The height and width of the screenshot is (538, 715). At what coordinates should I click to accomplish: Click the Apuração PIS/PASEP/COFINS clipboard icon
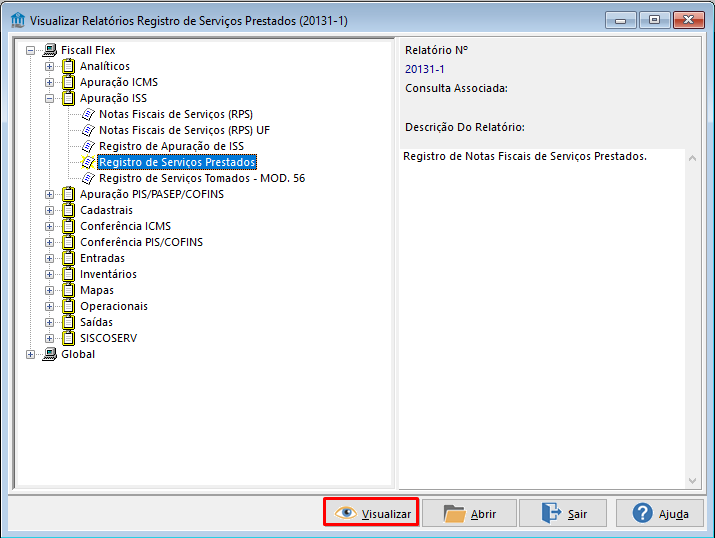click(68, 194)
